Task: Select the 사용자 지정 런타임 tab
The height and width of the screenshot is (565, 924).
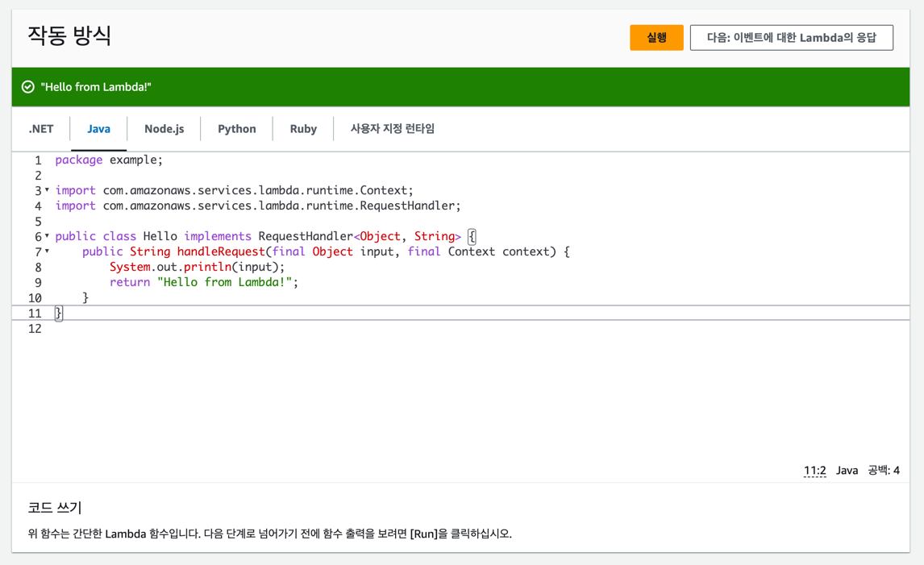Action: point(393,128)
